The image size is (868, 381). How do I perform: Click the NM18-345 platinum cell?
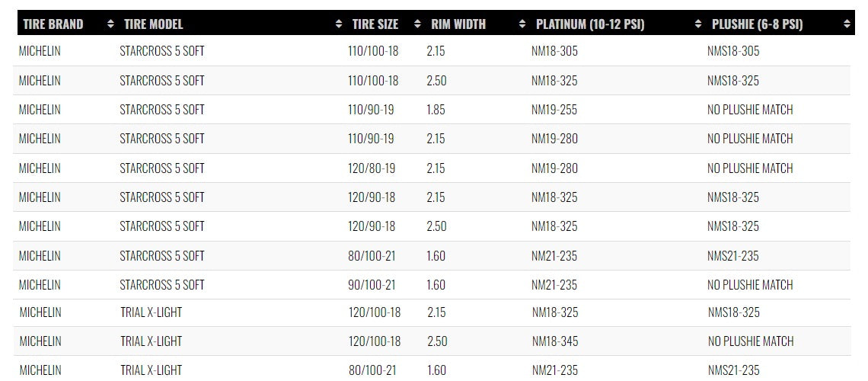(x=555, y=341)
